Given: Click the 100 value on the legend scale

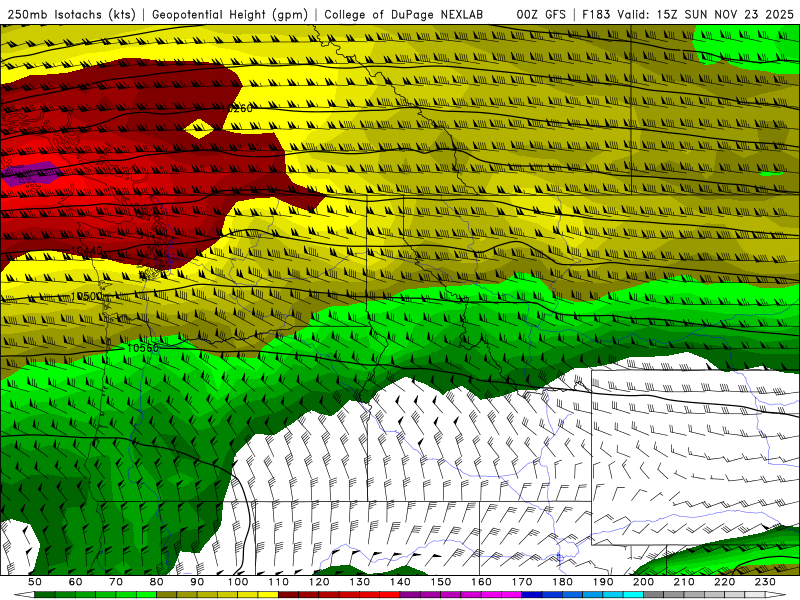Looking at the screenshot, I should tap(238, 582).
